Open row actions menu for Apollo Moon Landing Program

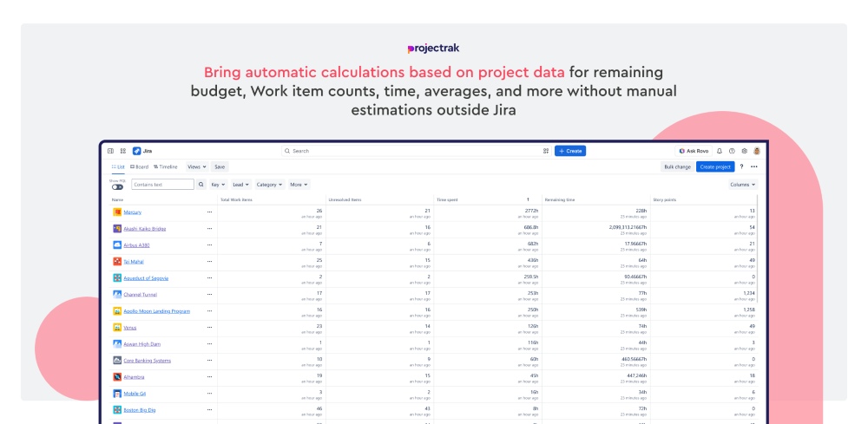(209, 311)
